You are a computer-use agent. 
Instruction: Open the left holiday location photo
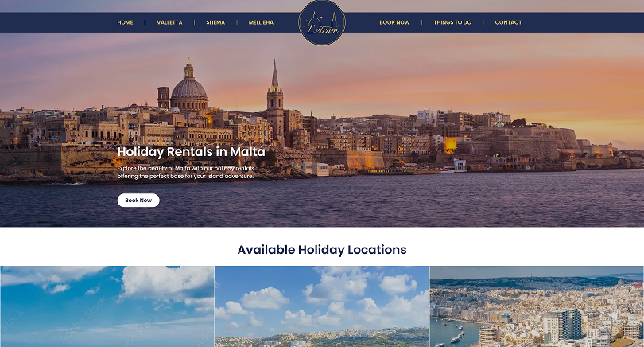(107, 306)
